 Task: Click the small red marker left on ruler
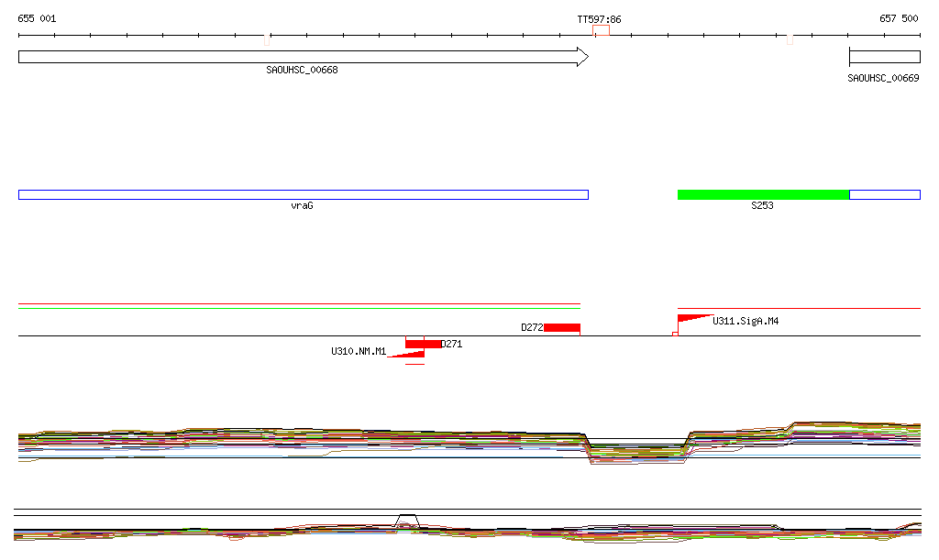(267, 39)
